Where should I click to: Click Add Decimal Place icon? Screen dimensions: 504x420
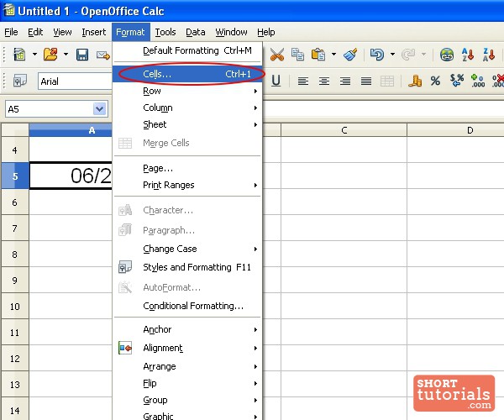pos(478,81)
